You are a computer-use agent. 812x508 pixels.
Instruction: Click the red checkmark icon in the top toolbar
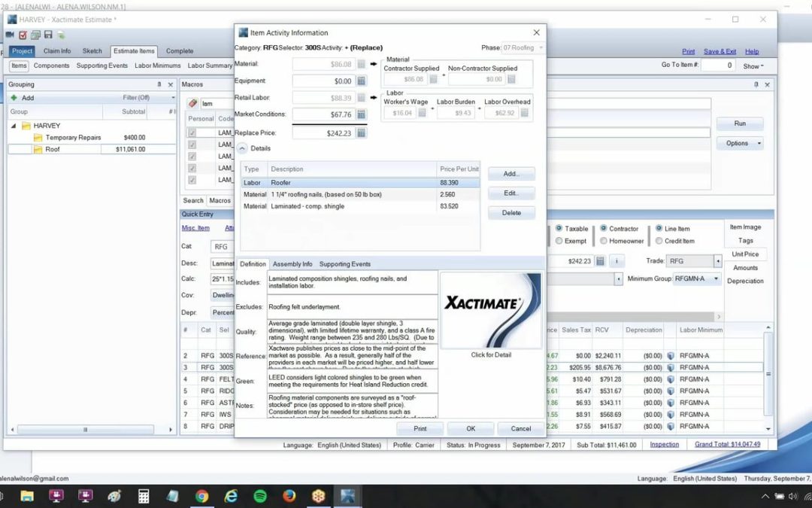(23, 35)
